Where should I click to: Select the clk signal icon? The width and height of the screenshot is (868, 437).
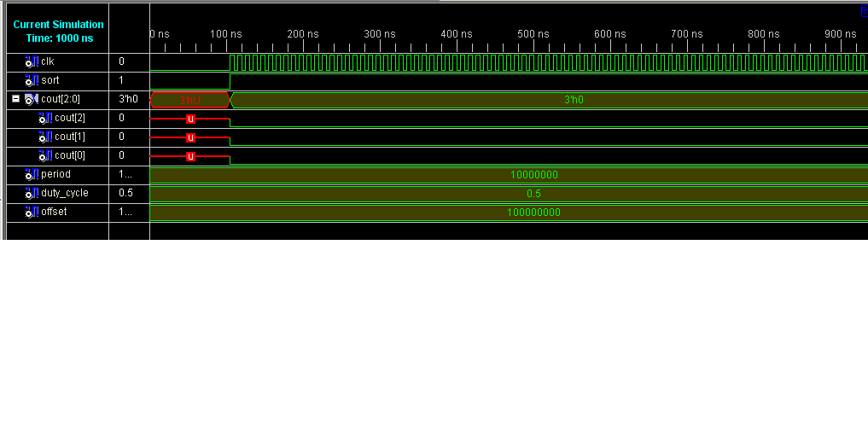(x=32, y=61)
